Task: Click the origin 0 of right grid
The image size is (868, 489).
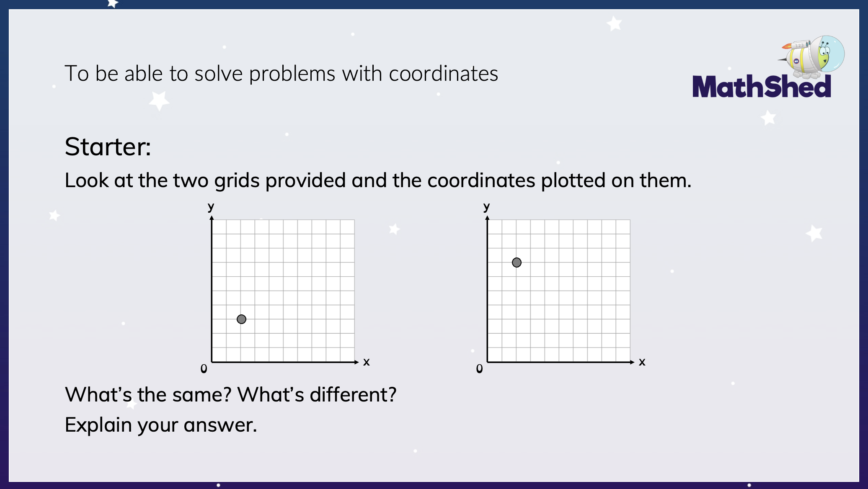Action: [x=479, y=369]
